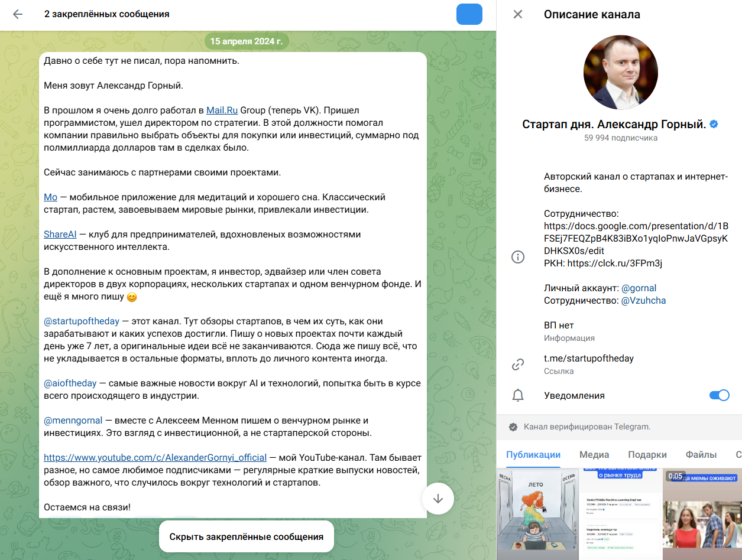Click the notifications bell icon
Viewport: 742px width, 560px height.
click(518, 396)
